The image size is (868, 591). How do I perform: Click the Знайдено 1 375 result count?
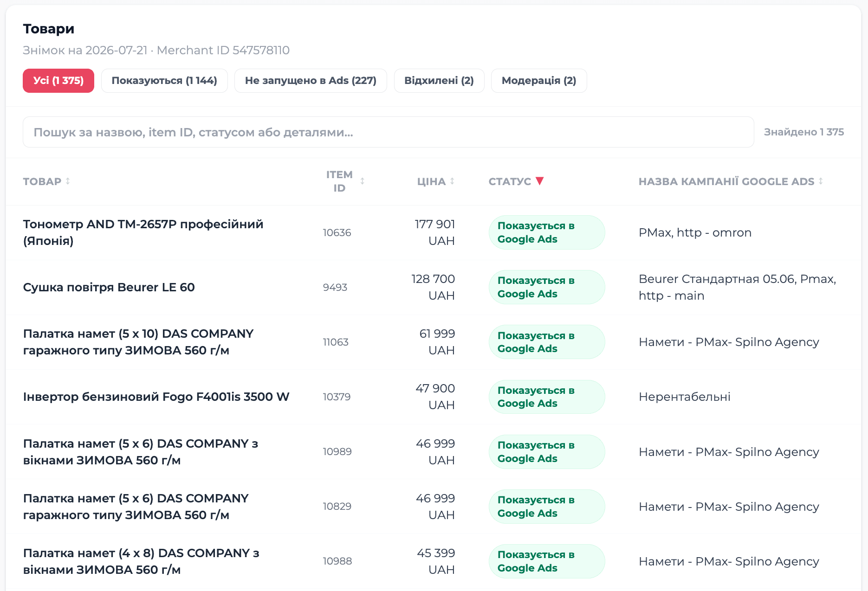coord(804,132)
